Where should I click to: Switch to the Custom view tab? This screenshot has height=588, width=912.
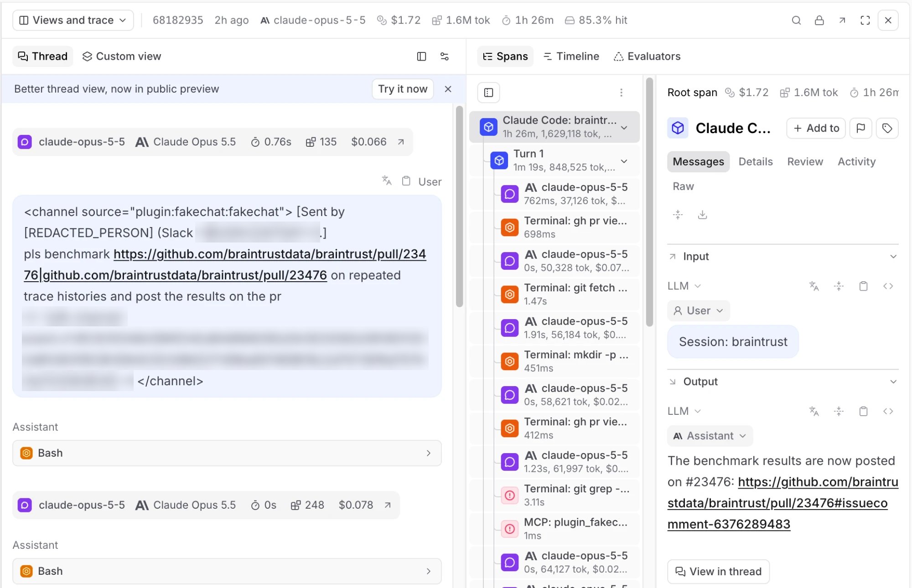coord(122,56)
